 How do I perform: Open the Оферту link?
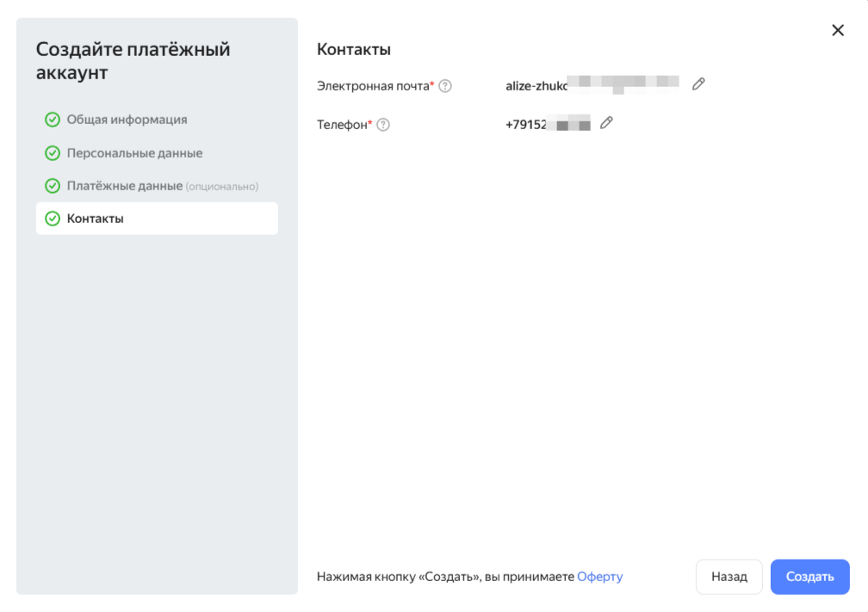pyautogui.click(x=599, y=577)
